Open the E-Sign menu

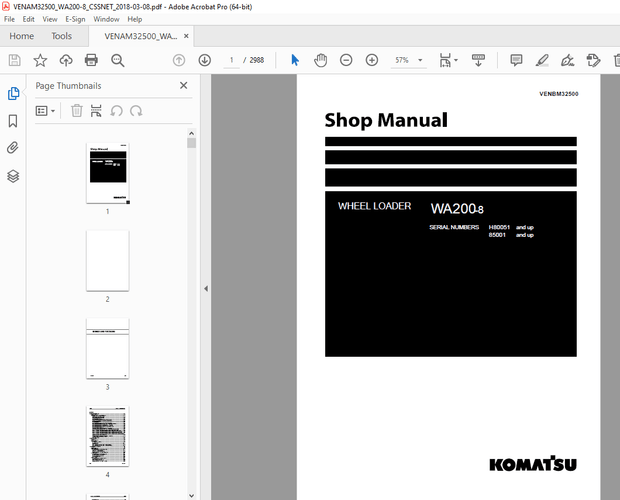pos(75,19)
